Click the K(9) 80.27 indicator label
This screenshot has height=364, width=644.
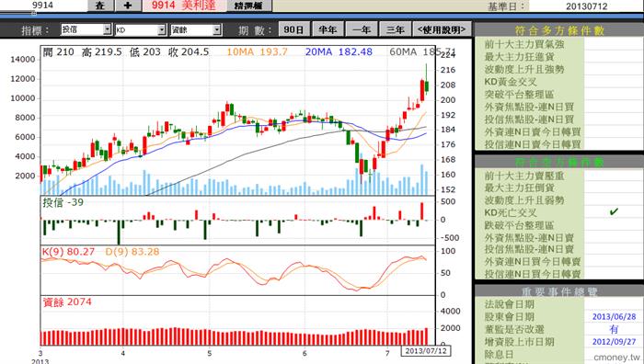(69, 252)
